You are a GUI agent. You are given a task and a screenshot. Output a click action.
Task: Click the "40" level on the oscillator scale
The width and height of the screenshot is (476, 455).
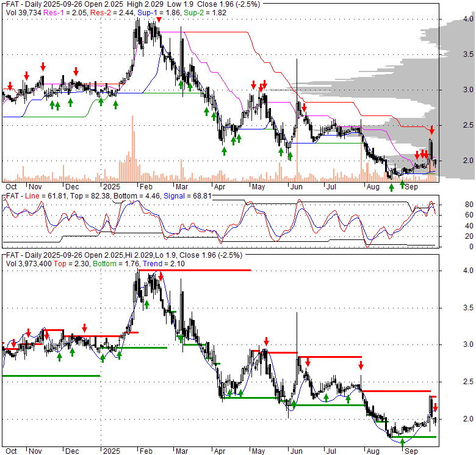[469, 226]
